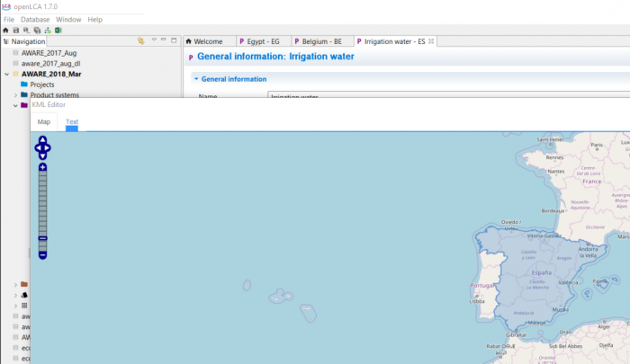Image resolution: width=630 pixels, height=364 pixels.
Task: Click the Projects folder icon
Action: click(24, 84)
